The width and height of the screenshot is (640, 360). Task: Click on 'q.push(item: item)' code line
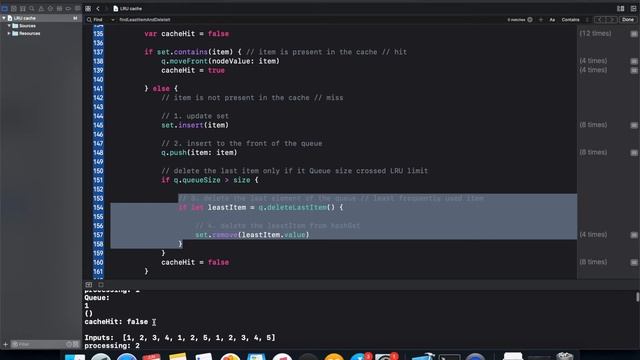[x=199, y=153]
